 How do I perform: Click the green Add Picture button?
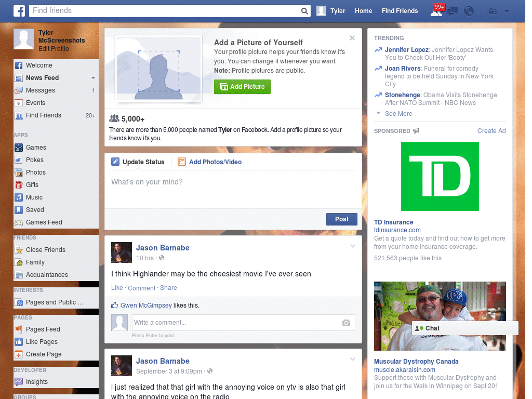(x=242, y=87)
